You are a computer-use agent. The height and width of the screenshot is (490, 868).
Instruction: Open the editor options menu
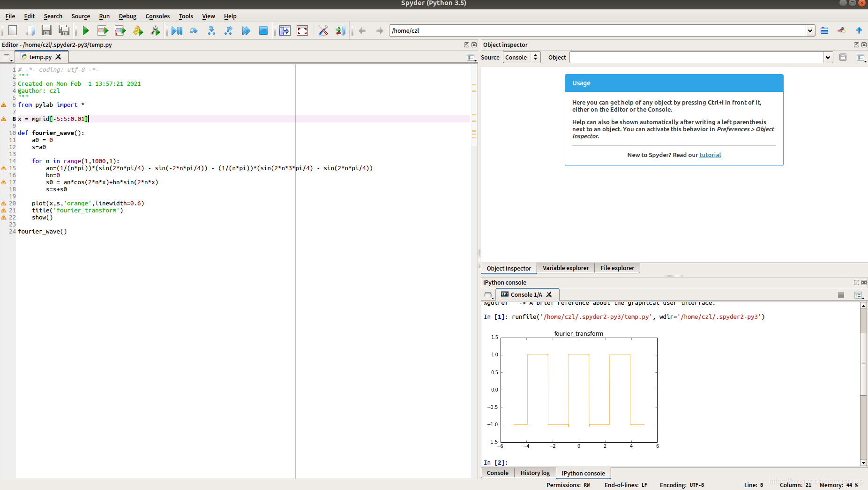pyautogui.click(x=471, y=57)
